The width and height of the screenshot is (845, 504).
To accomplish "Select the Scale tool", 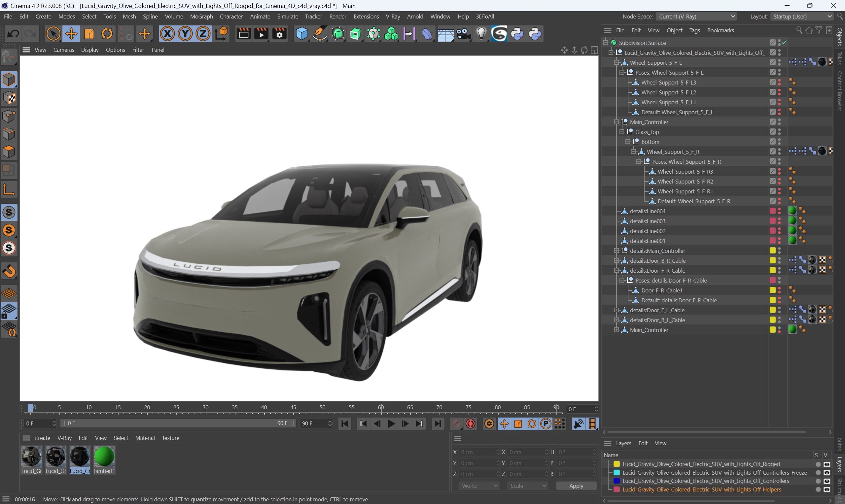I will [89, 34].
